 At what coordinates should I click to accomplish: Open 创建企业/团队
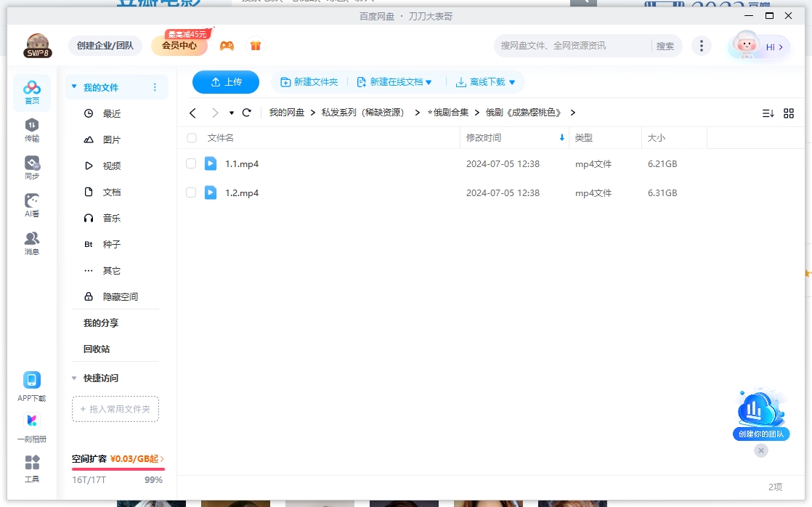point(105,45)
